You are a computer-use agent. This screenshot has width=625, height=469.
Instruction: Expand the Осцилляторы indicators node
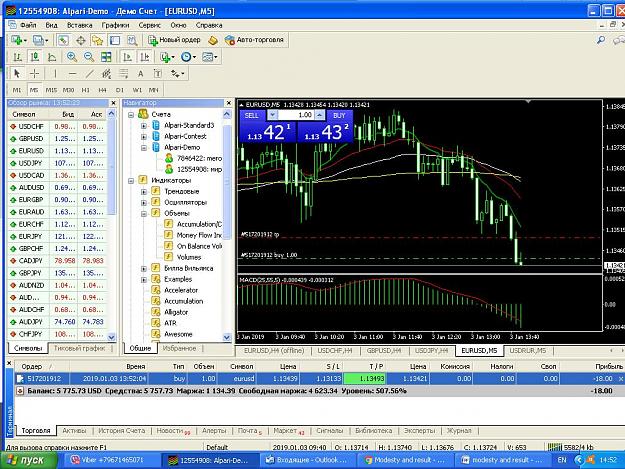click(143, 203)
